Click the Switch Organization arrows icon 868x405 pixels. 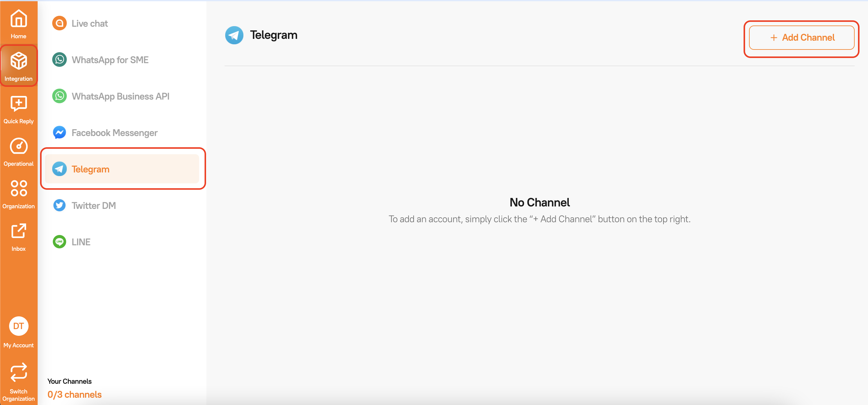coord(19,372)
